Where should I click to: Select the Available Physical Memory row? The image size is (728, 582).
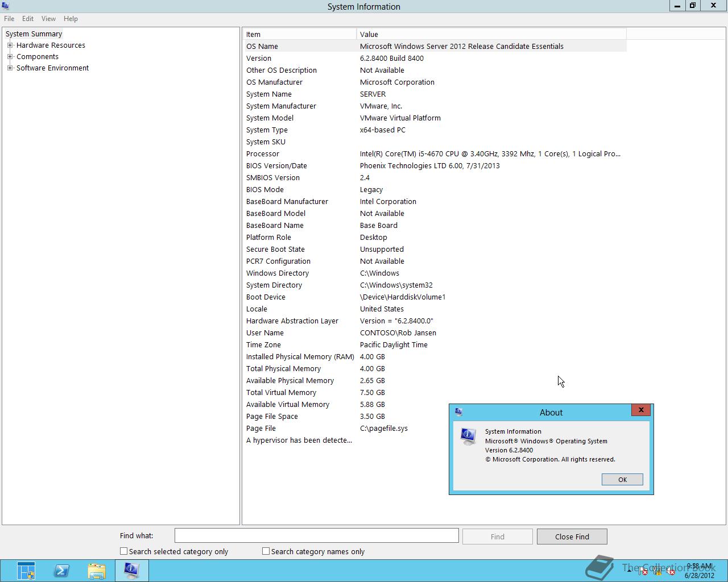pos(435,380)
